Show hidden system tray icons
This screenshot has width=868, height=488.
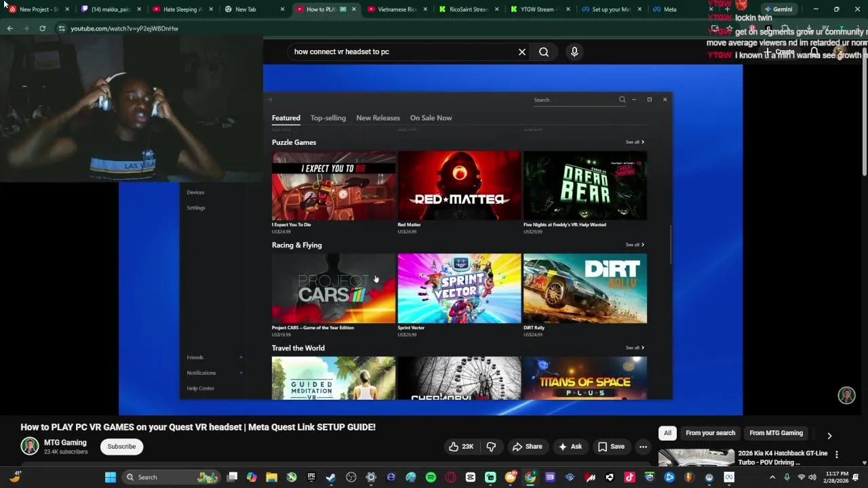tap(772, 477)
